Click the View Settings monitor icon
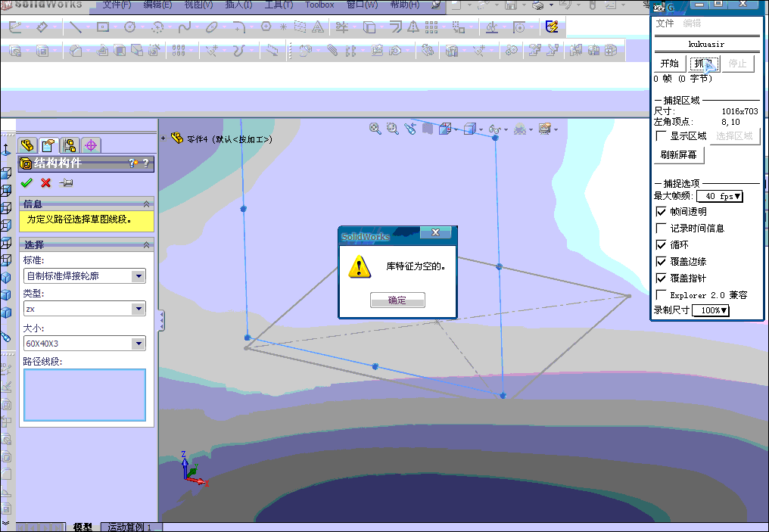The width and height of the screenshot is (769, 532). (x=544, y=129)
